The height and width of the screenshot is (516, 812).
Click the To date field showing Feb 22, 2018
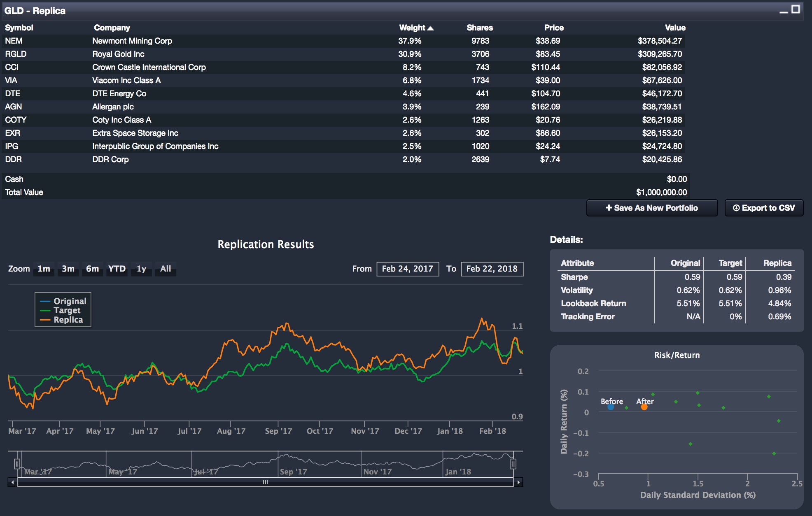[x=492, y=268]
